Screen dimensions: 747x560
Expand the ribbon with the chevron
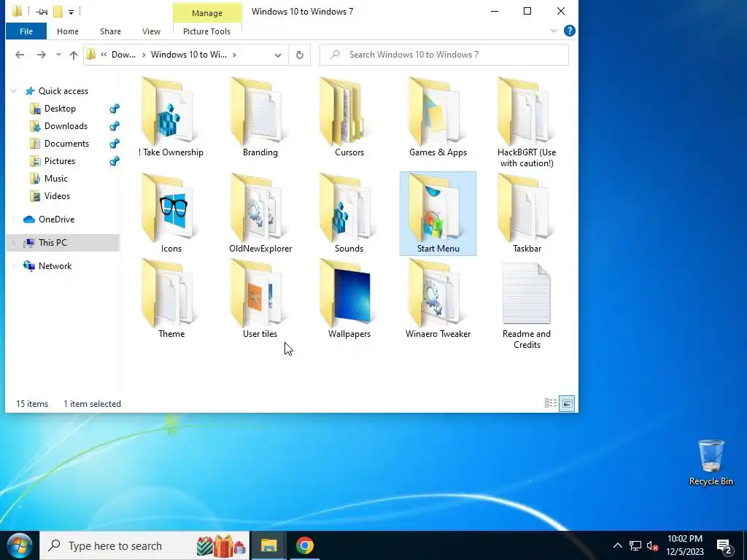tap(554, 31)
